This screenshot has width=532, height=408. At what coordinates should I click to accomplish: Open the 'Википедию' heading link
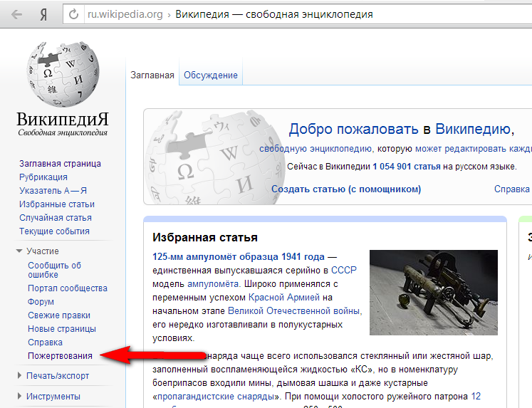pos(473,129)
